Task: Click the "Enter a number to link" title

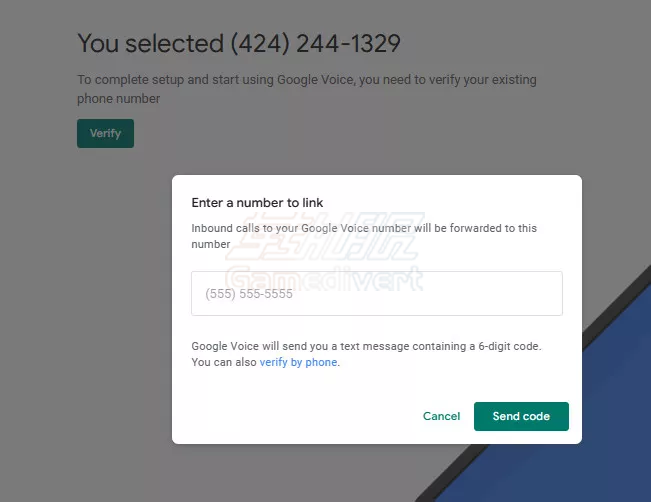Action: [257, 203]
